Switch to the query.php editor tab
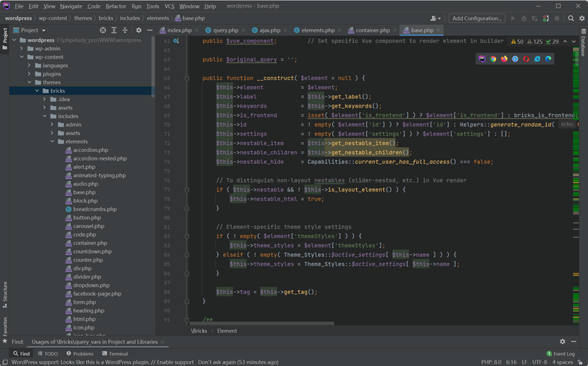The width and height of the screenshot is (588, 366). [x=225, y=30]
